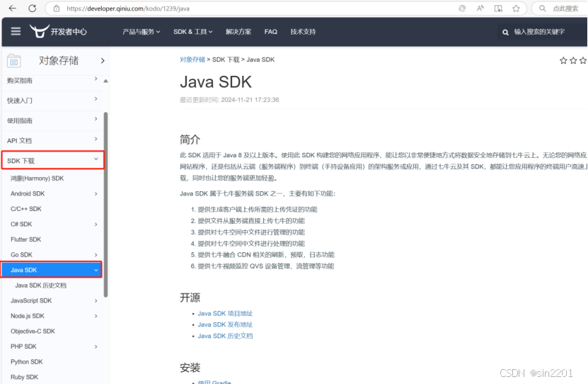
Task: Select Python SDK in sidebar
Action: point(27,362)
